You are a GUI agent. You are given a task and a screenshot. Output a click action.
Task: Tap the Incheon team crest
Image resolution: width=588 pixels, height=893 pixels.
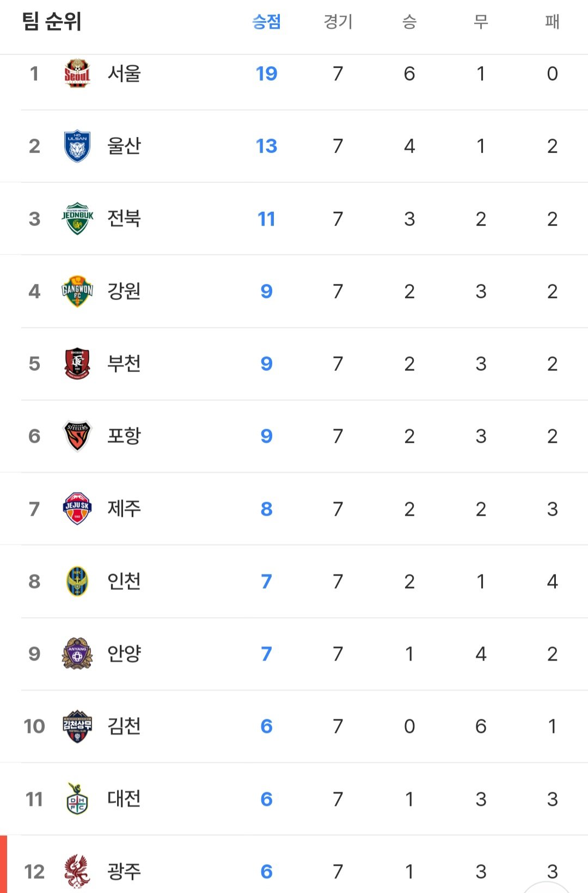click(77, 582)
